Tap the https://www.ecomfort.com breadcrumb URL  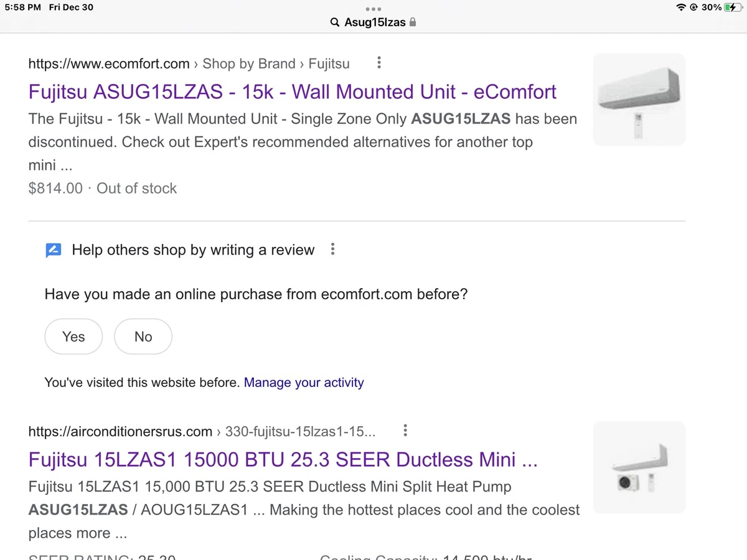pyautogui.click(x=109, y=63)
